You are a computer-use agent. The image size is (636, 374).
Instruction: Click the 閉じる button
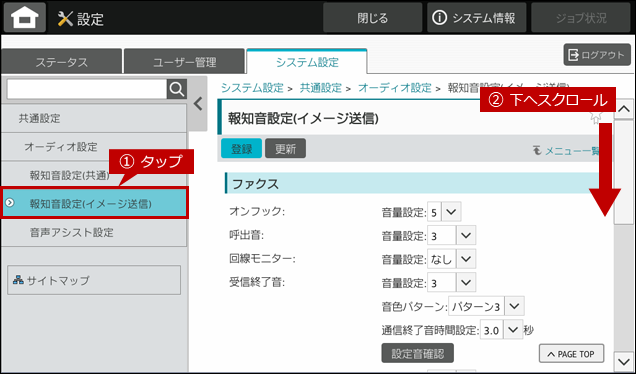click(x=372, y=18)
